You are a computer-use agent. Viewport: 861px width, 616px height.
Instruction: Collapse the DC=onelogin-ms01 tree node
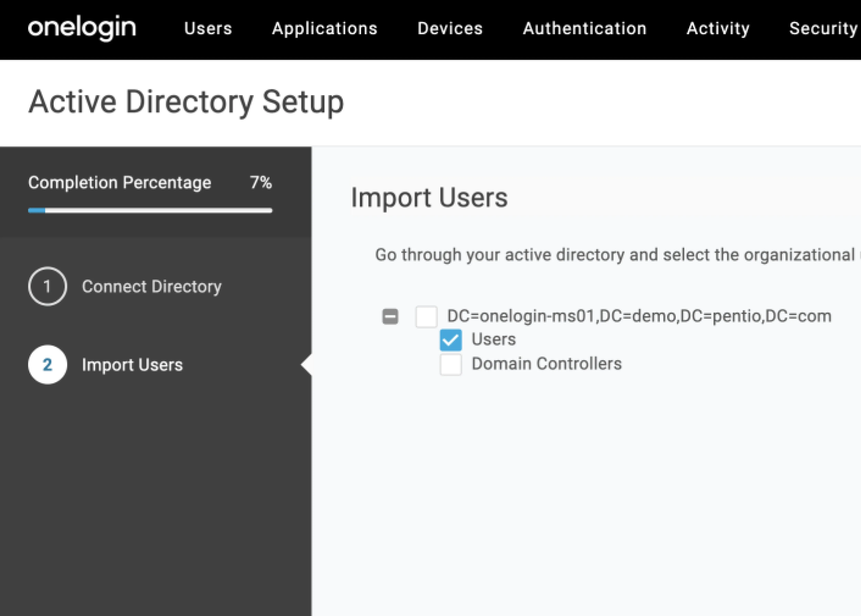(390, 316)
